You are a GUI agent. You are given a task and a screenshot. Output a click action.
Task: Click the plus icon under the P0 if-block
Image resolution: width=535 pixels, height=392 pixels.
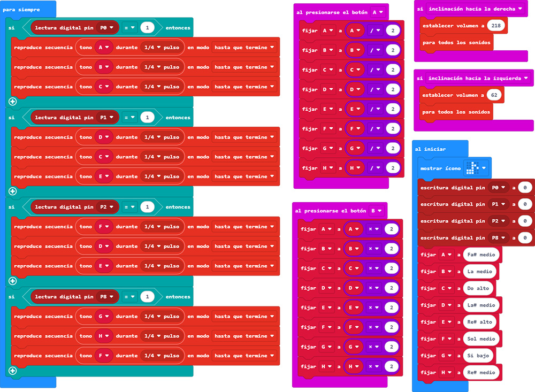pos(13,102)
